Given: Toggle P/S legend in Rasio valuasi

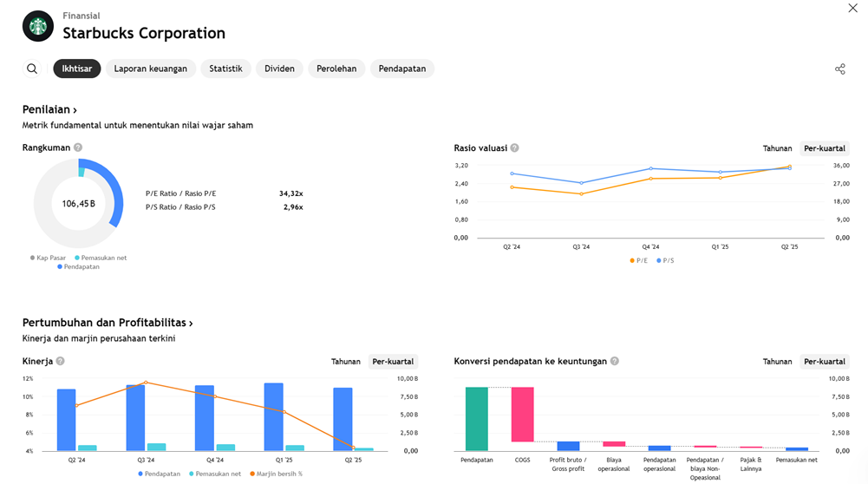Looking at the screenshot, I should tap(665, 260).
